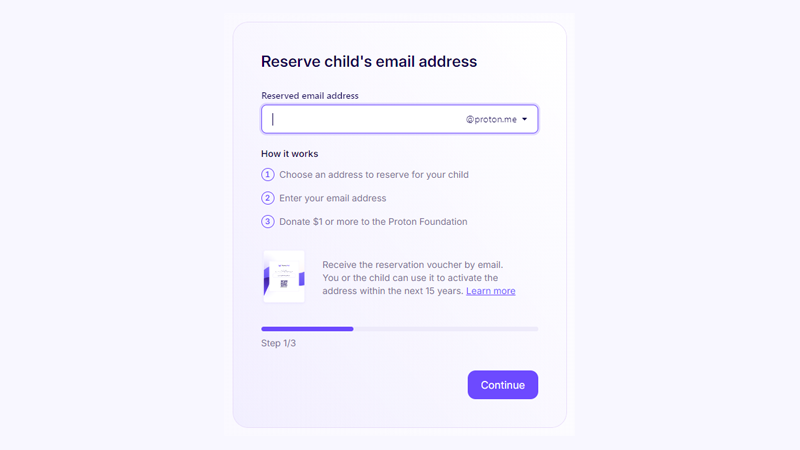
Task: Click the number 3 step circle icon
Action: tap(268, 221)
